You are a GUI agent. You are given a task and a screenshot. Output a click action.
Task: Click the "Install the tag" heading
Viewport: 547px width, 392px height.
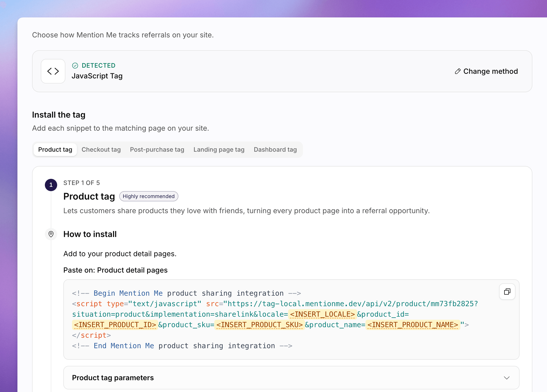pyautogui.click(x=59, y=115)
